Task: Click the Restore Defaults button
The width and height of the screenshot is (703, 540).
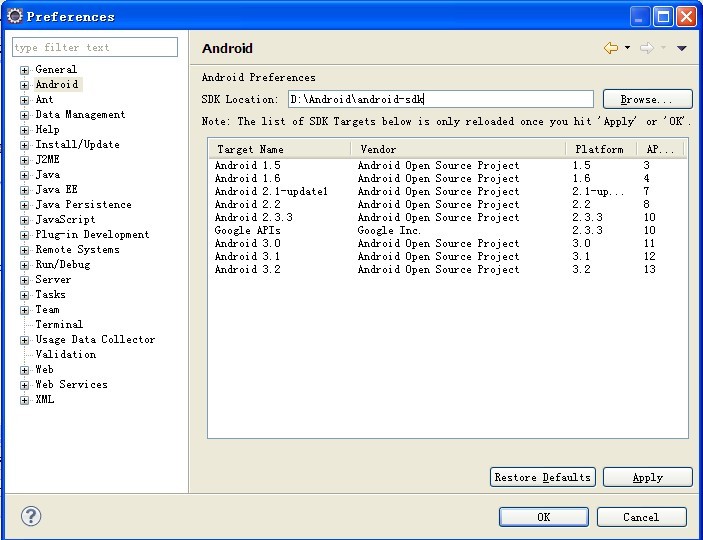Action: (x=542, y=477)
